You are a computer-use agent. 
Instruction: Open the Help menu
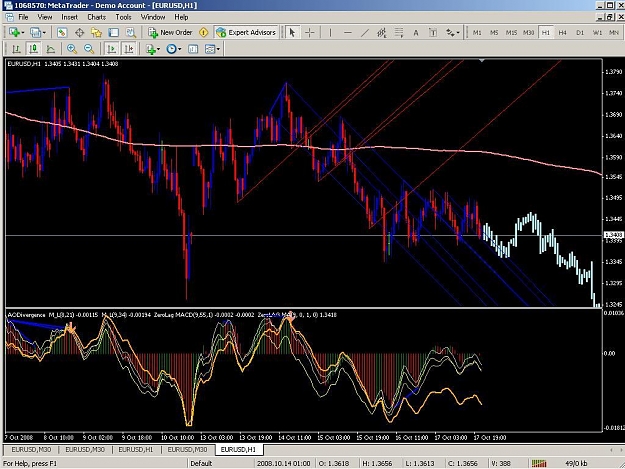[x=181, y=17]
